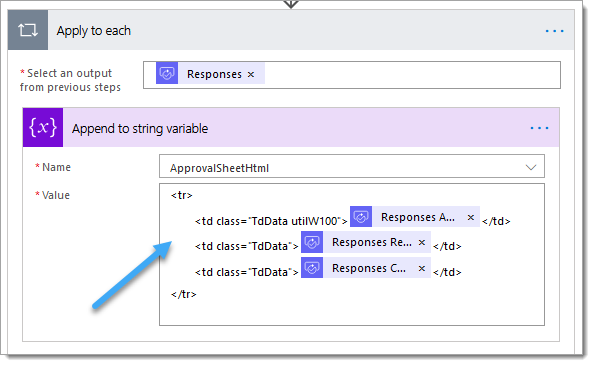Click the approvals icon on Responses token
The height and width of the screenshot is (365, 593).
pos(167,73)
